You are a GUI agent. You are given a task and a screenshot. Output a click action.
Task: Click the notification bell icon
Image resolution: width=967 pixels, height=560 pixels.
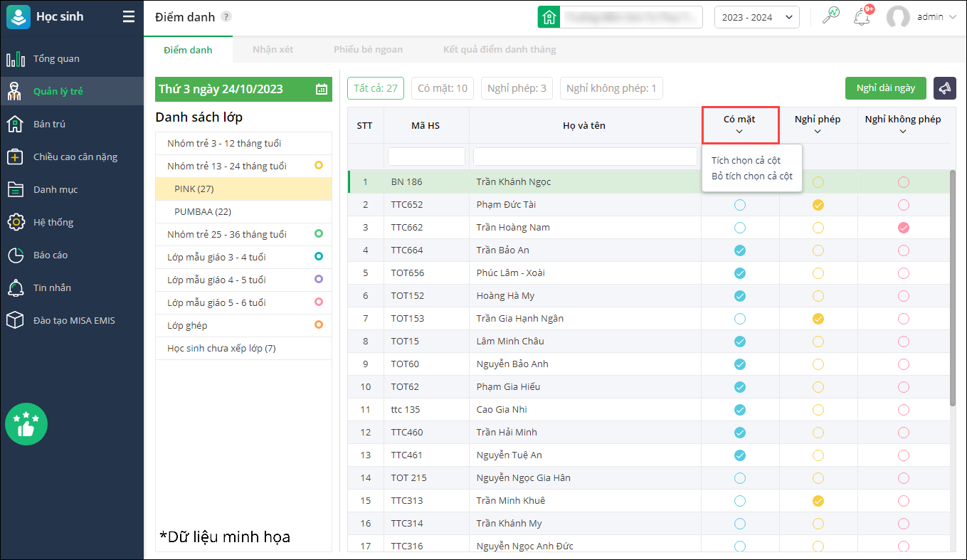(x=862, y=17)
